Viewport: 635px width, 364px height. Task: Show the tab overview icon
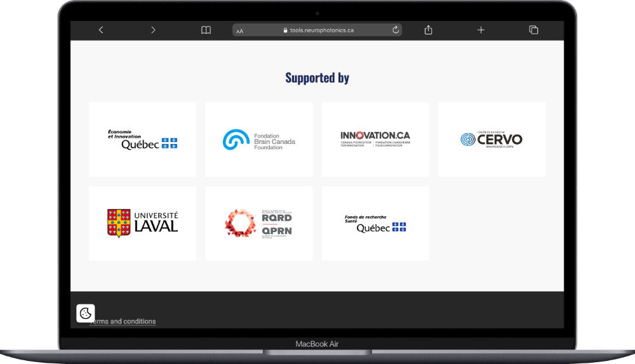pyautogui.click(x=533, y=30)
